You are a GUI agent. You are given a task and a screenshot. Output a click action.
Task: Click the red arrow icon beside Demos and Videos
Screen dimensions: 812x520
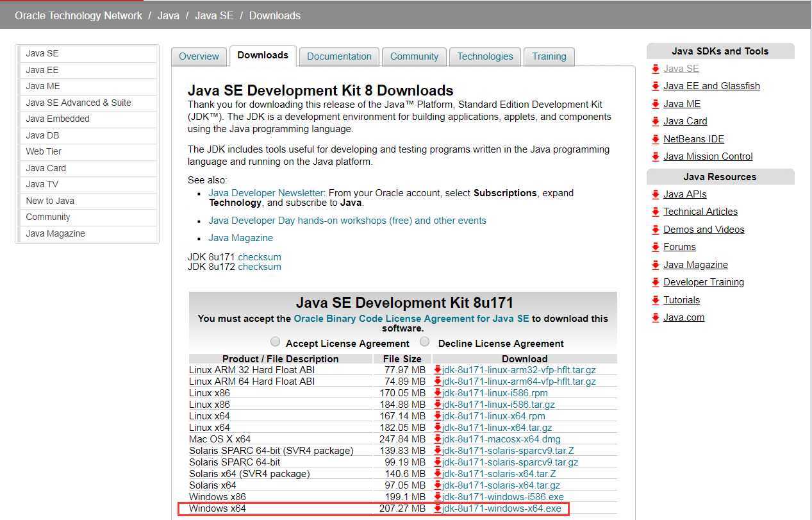pyautogui.click(x=655, y=230)
